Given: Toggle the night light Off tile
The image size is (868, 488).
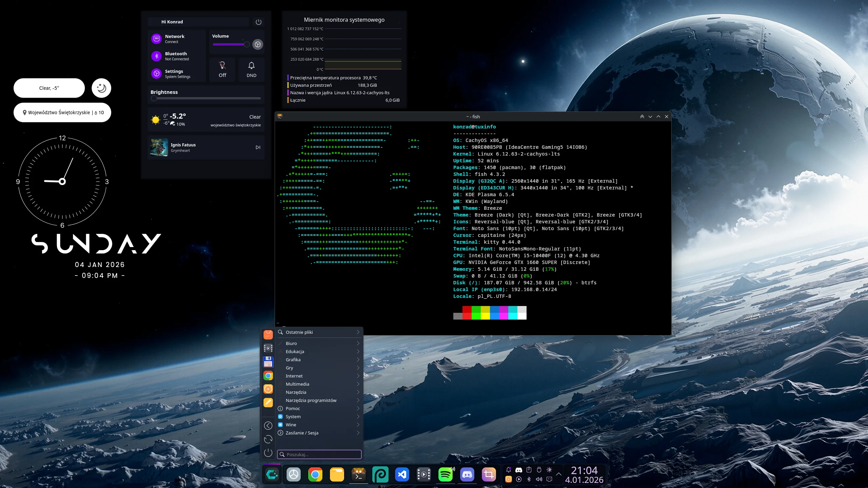Looking at the screenshot, I should pos(222,69).
